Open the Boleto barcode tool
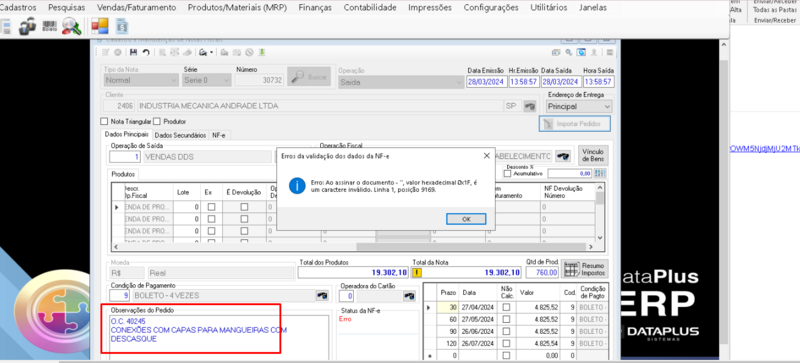The width and height of the screenshot is (800, 363). (x=49, y=27)
